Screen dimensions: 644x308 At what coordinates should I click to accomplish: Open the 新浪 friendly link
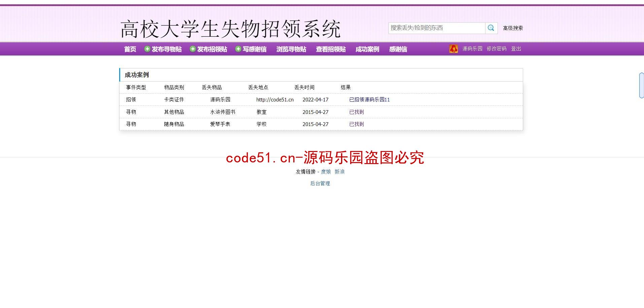340,172
